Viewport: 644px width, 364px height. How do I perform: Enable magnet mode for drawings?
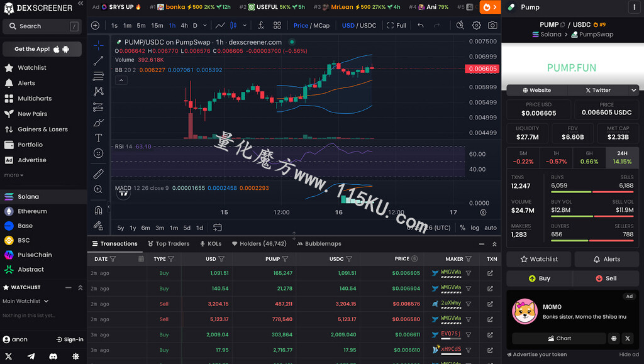[x=98, y=210]
